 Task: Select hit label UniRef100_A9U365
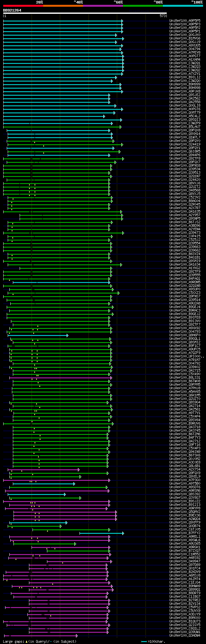click(185, 543)
